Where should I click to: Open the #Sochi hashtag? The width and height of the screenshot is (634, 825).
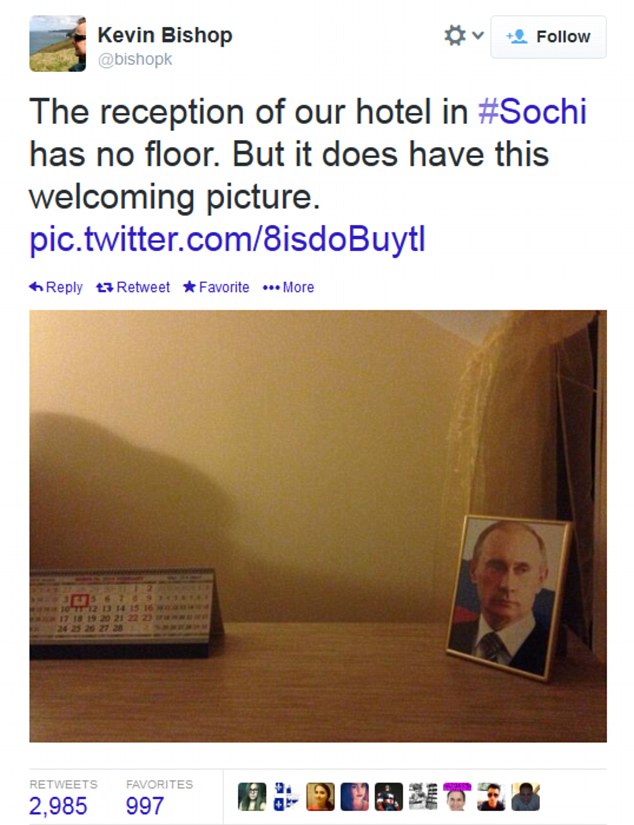pos(532,111)
